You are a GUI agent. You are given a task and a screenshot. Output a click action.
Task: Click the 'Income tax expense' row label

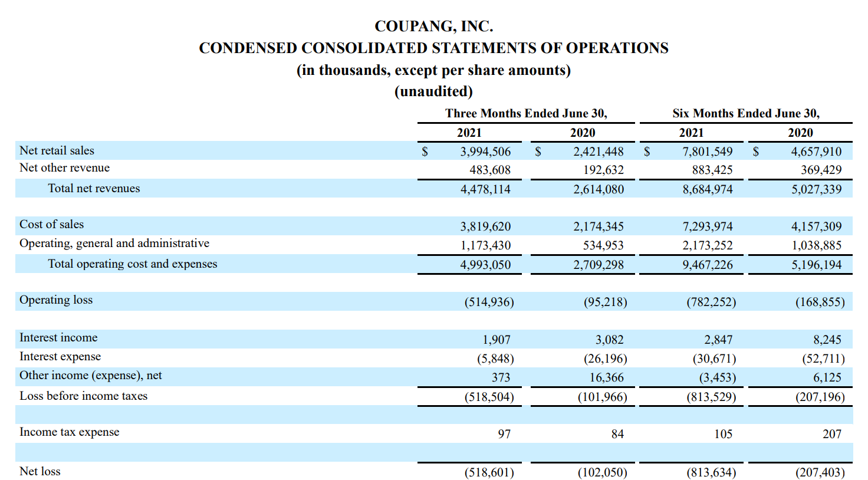click(70, 432)
